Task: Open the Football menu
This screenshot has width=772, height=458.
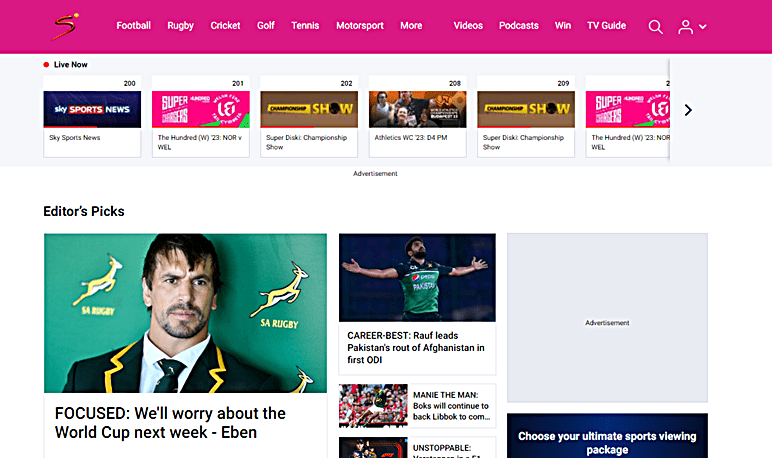Action: pyautogui.click(x=133, y=26)
